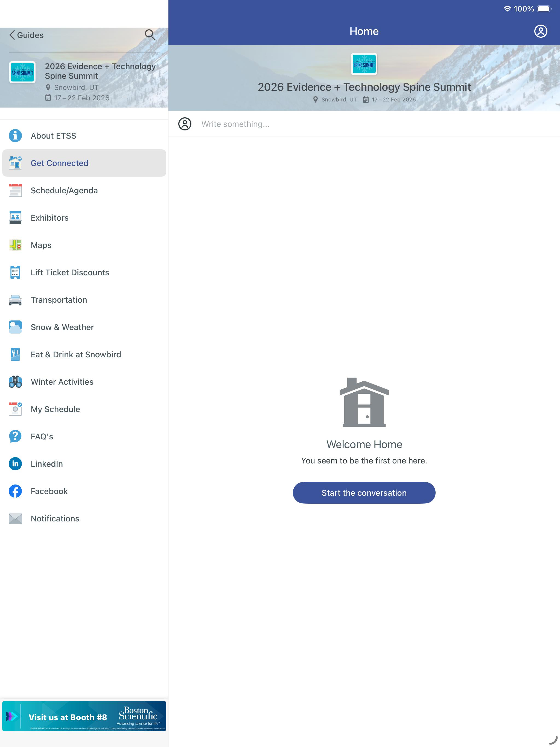Tap the Exhibitors booth icon

point(15,218)
